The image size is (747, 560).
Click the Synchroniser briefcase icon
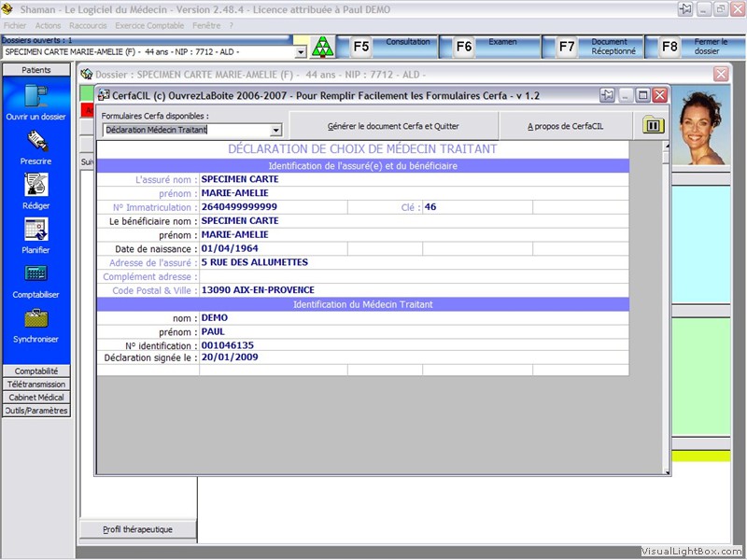coord(35,319)
